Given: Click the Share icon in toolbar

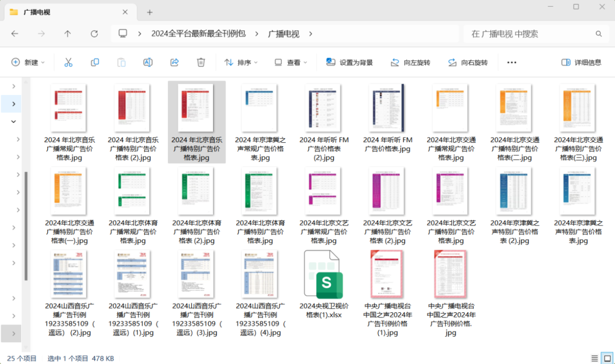Looking at the screenshot, I should click(x=175, y=63).
